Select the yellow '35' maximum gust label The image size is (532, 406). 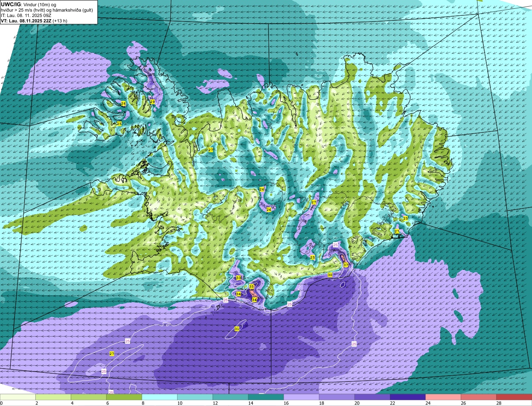pos(251,286)
